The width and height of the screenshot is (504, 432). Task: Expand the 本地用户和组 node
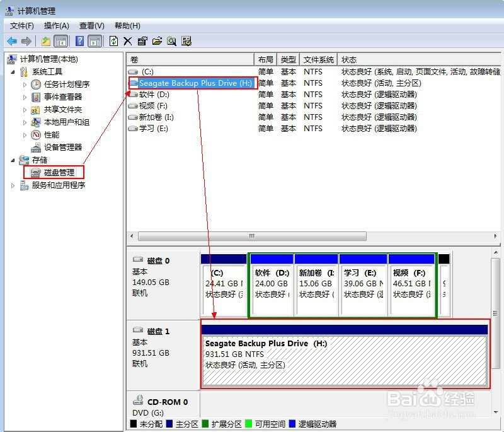coord(25,122)
